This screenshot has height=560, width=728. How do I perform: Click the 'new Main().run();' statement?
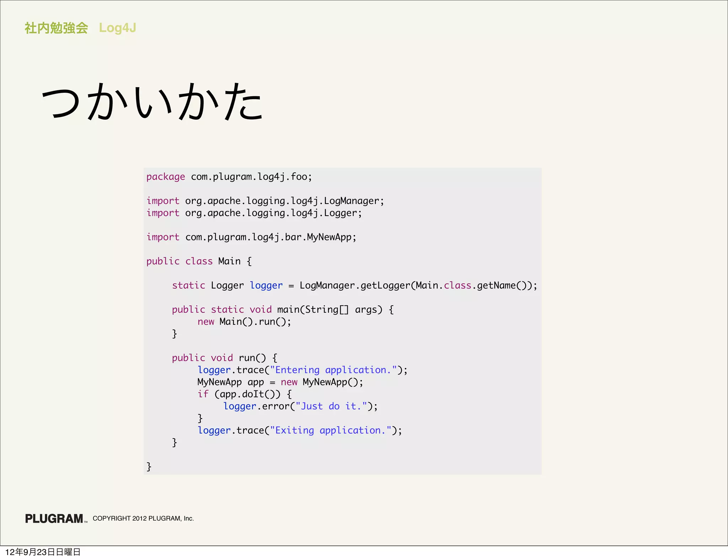pos(245,322)
